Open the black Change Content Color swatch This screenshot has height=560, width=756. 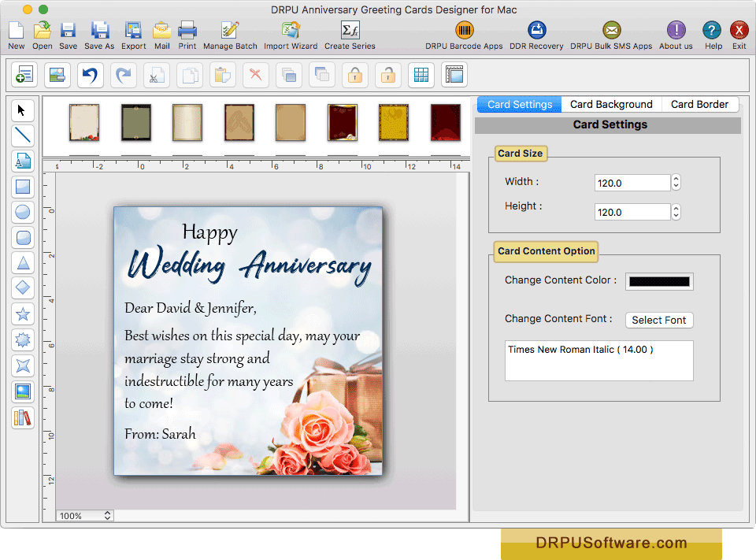(659, 281)
